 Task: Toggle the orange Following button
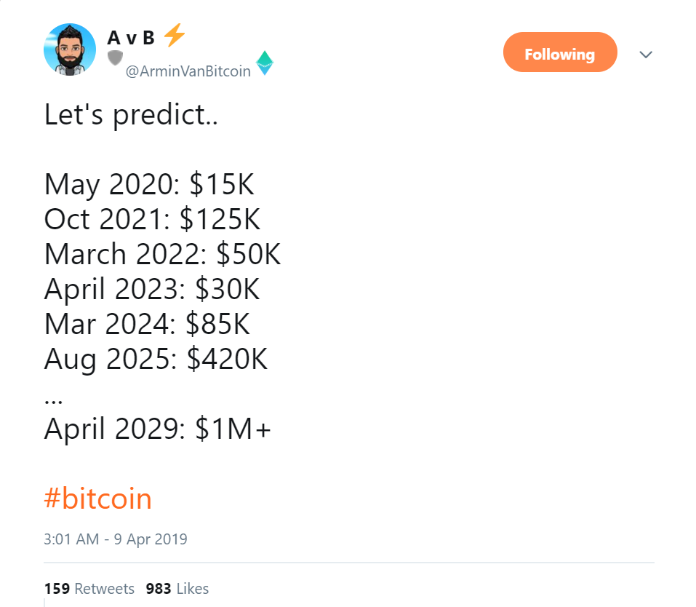point(560,53)
